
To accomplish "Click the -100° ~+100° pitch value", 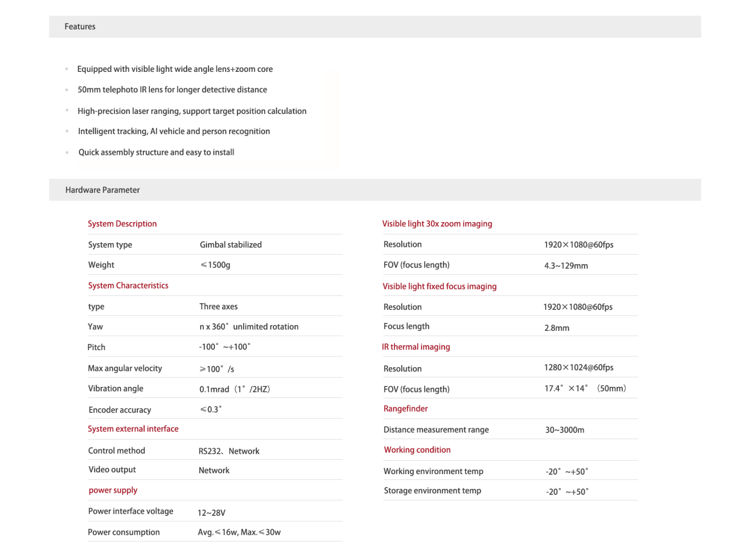I will coord(225,347).
